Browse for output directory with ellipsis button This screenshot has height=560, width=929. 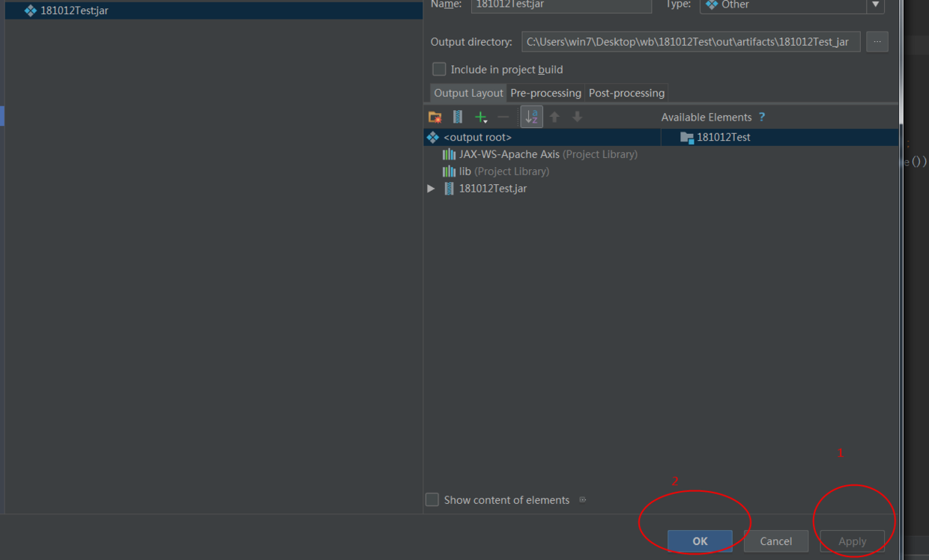tap(877, 42)
